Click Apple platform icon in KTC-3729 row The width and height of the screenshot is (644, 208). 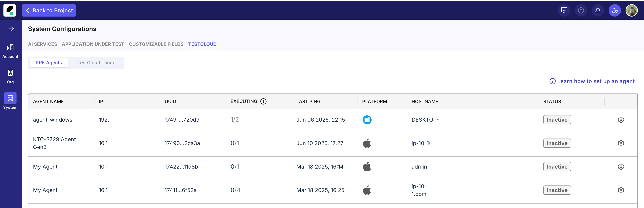point(367,143)
